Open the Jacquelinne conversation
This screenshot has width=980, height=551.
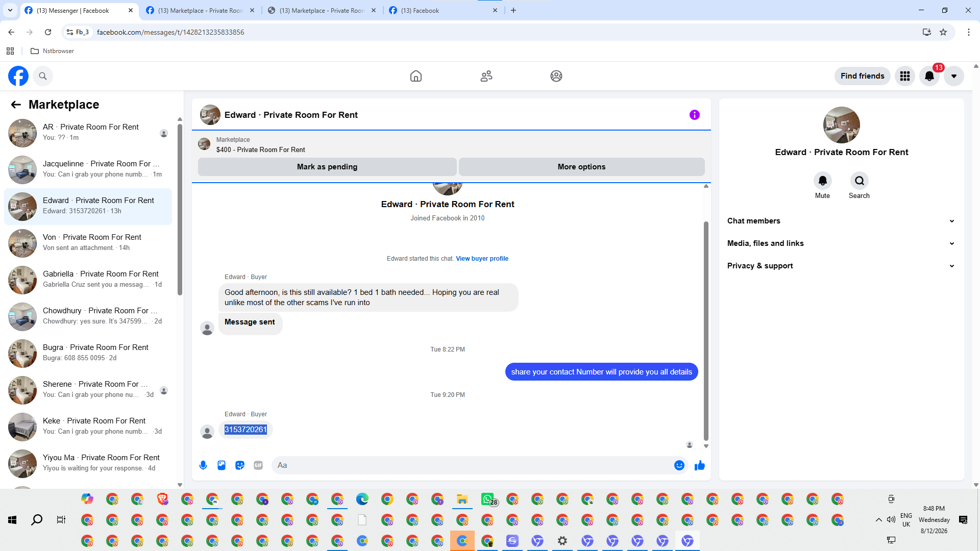[88, 170]
